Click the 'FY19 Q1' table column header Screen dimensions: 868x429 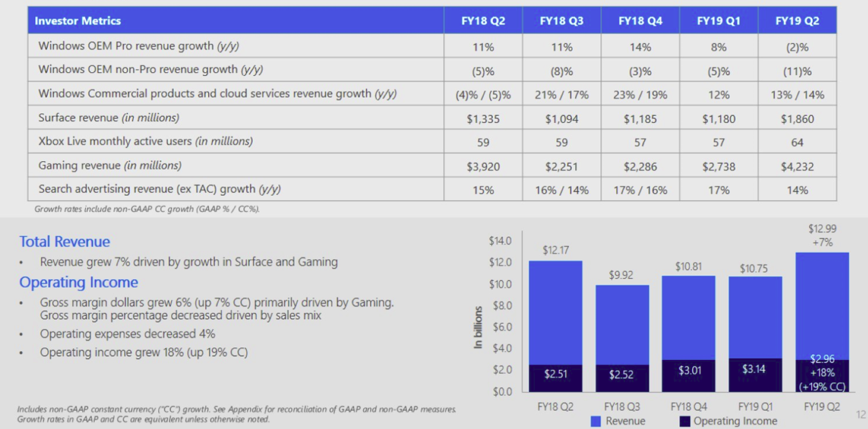(x=719, y=21)
